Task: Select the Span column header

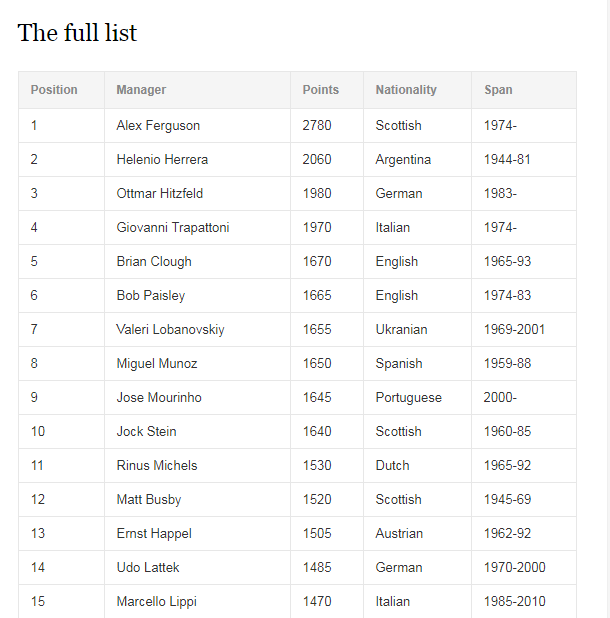Action: pyautogui.click(x=498, y=90)
